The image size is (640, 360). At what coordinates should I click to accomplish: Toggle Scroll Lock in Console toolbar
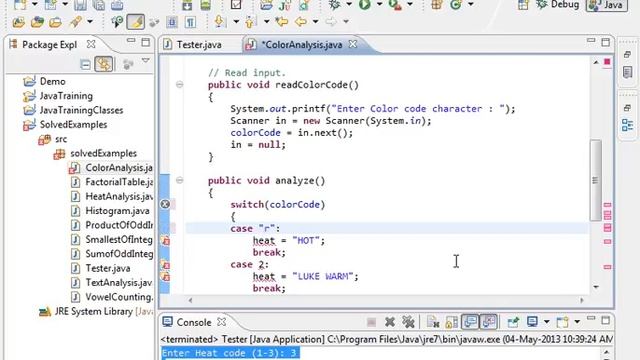(451, 322)
